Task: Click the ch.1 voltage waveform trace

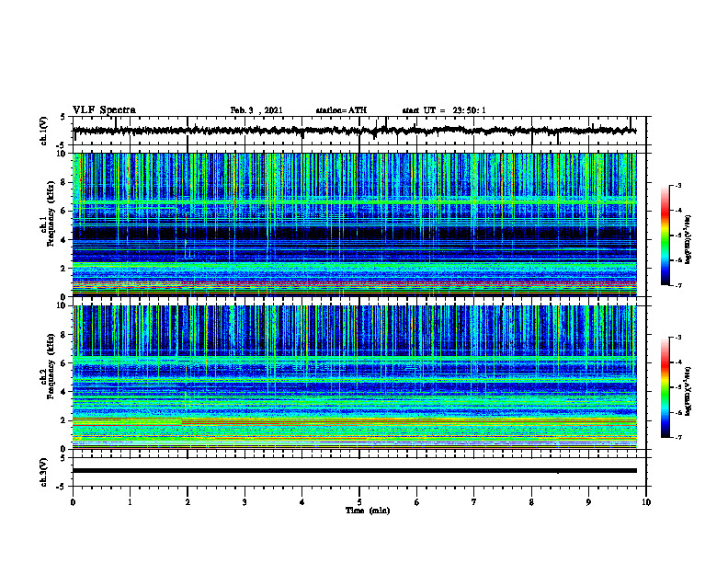Action: [x=354, y=131]
